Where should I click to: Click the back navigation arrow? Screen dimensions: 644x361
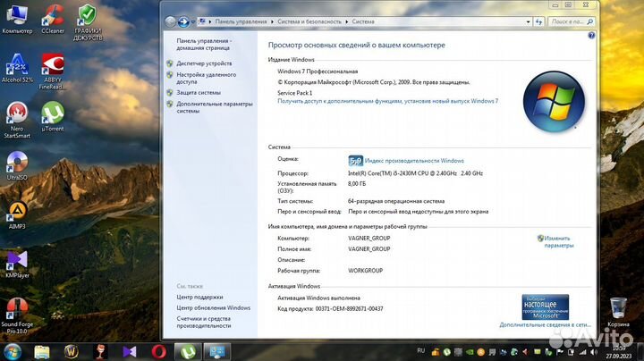click(171, 21)
